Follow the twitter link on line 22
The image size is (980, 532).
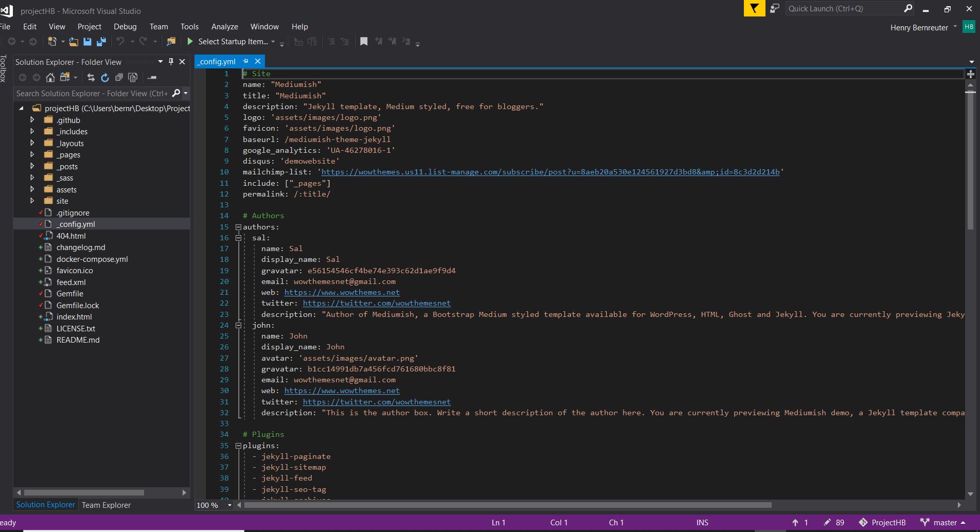[377, 303]
